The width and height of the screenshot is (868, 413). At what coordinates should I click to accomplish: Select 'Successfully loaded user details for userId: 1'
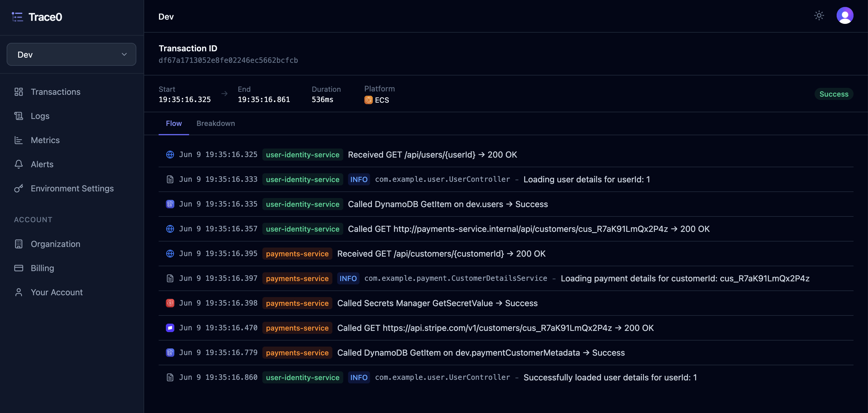[x=610, y=378]
